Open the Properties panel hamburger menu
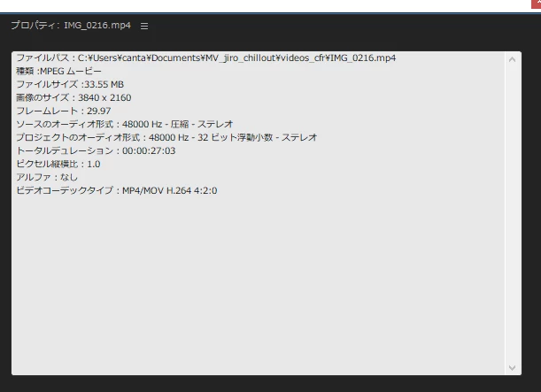Screen dimensions: 541x392 144,27
